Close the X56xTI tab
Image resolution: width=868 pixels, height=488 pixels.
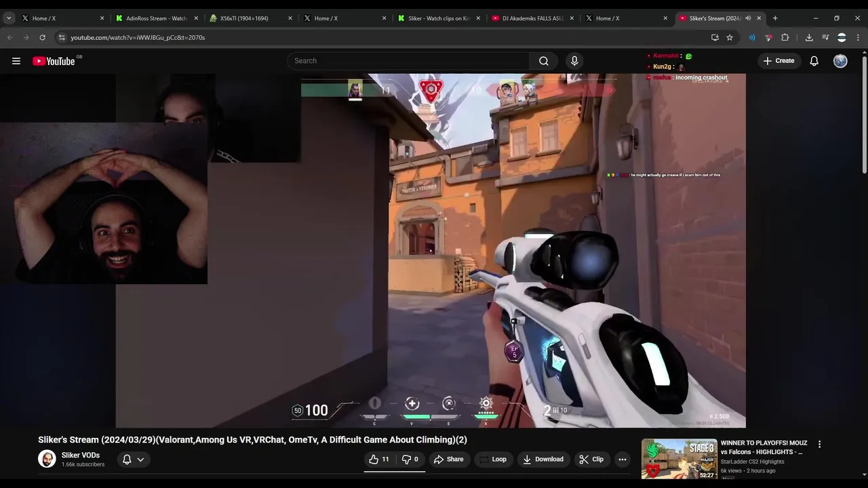pyautogui.click(x=290, y=18)
